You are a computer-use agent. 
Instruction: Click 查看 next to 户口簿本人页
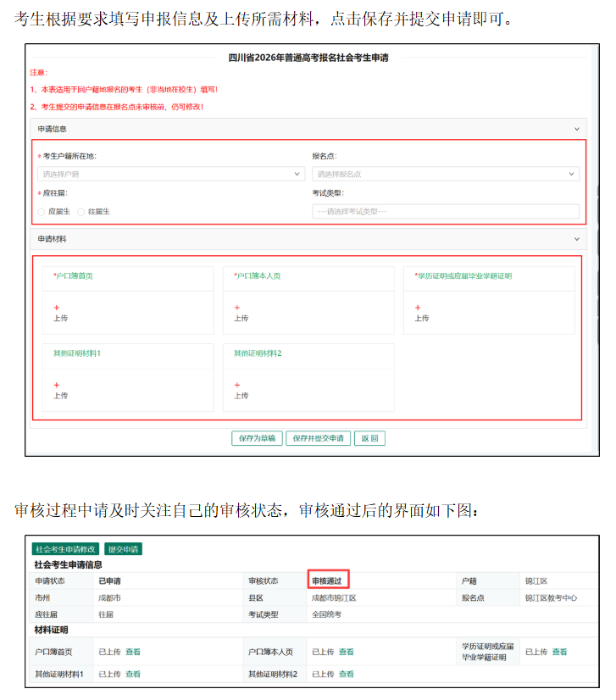[x=347, y=652]
